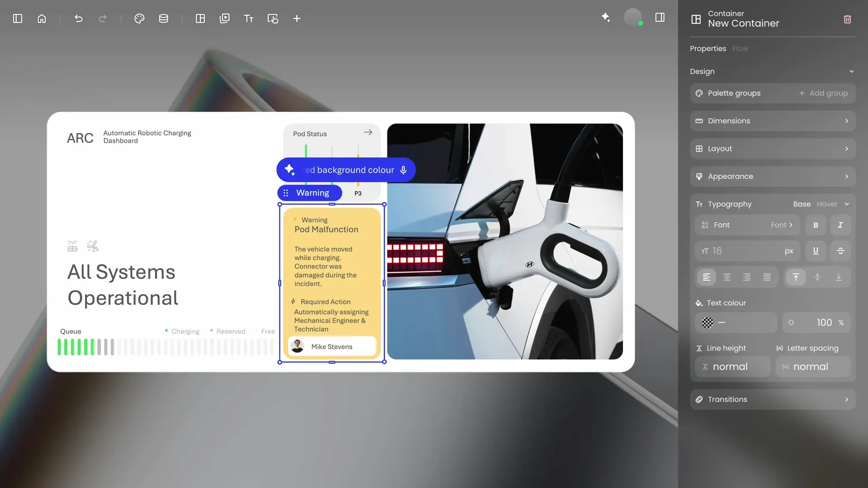
Task: Toggle underline text formatting
Action: (816, 251)
